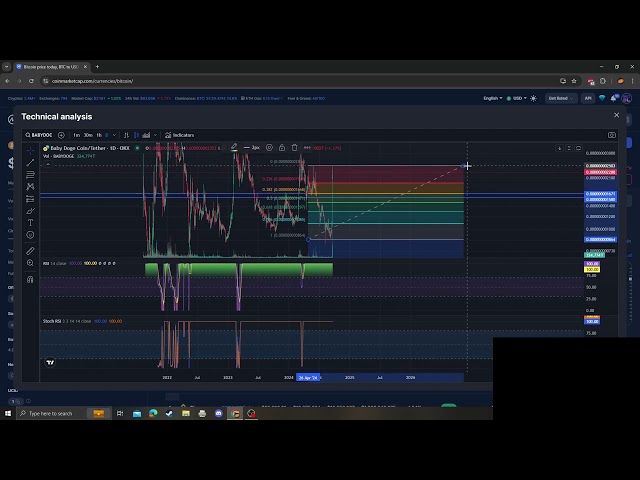Image resolution: width=640 pixels, height=480 pixels.
Task: Change the drawing line color pencil swatch
Action: [x=235, y=148]
